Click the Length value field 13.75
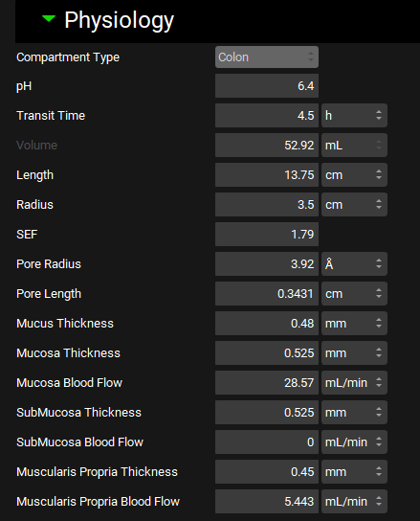420x521 pixels. click(x=267, y=174)
